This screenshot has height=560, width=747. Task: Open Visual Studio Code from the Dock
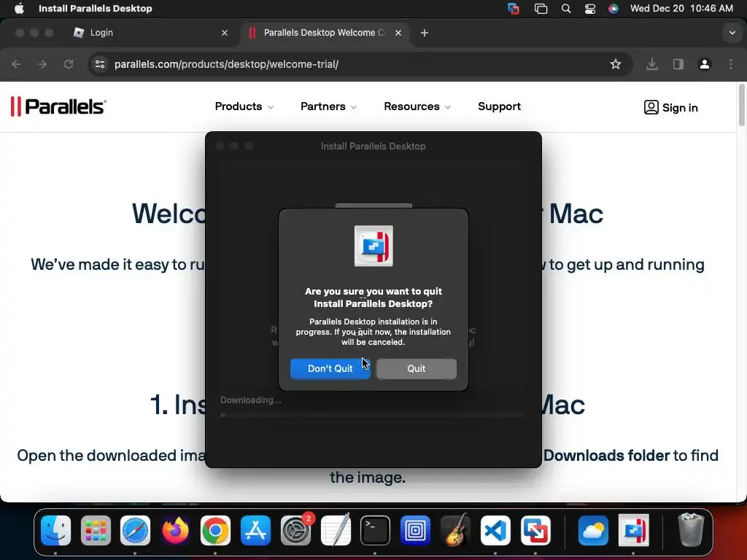point(495,531)
